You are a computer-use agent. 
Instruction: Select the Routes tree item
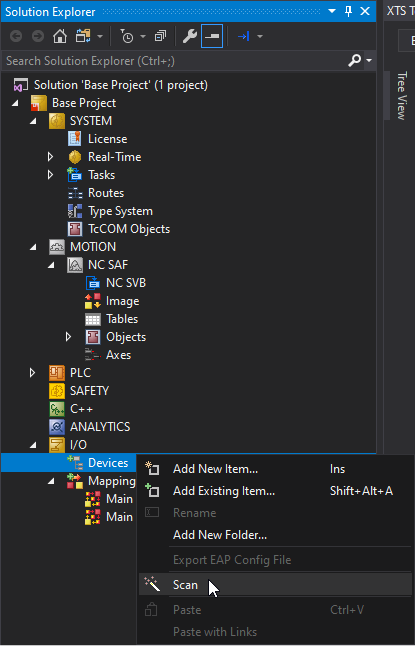tap(106, 193)
